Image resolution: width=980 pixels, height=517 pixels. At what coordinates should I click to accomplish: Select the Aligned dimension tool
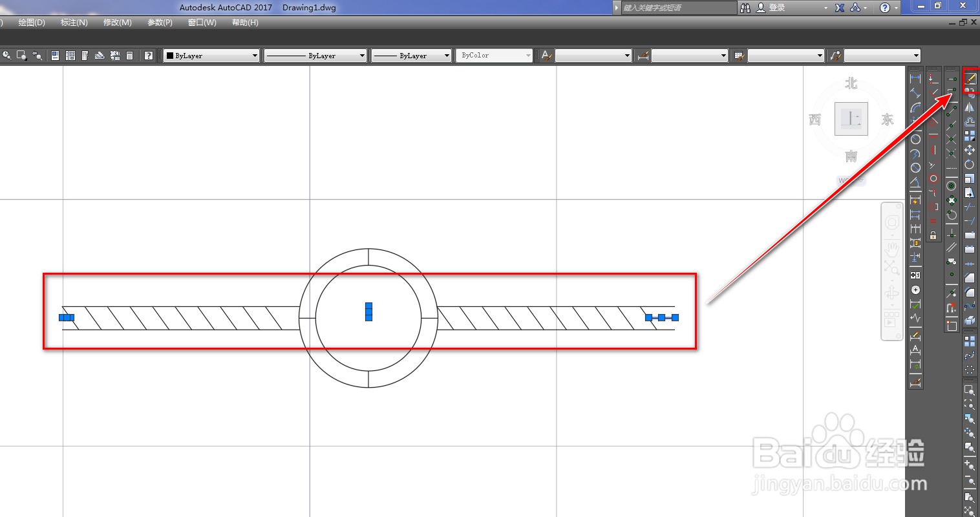[x=916, y=93]
